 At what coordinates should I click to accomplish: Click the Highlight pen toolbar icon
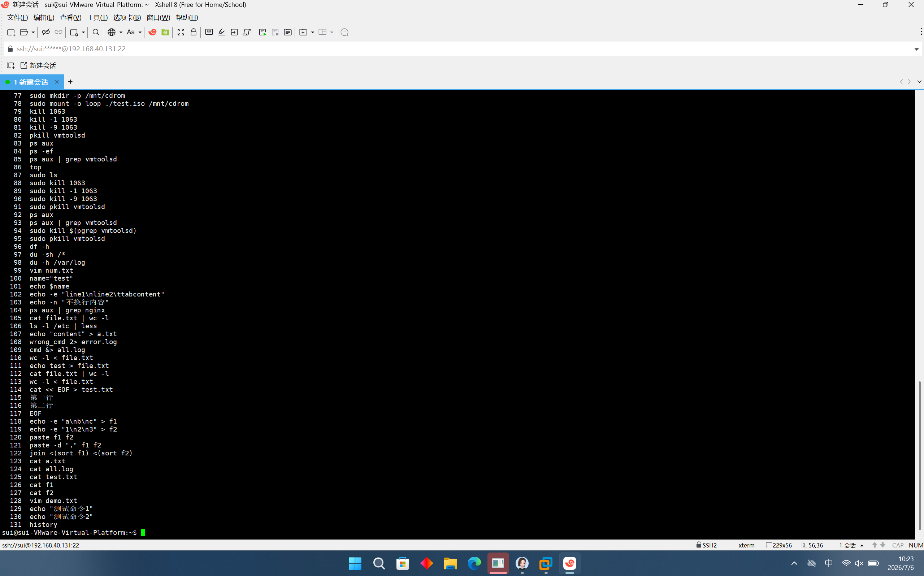point(222,33)
